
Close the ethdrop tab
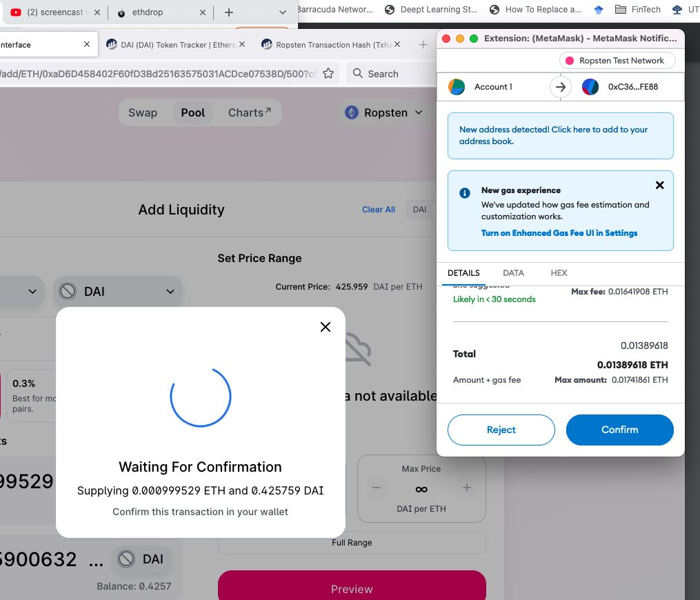click(x=203, y=12)
